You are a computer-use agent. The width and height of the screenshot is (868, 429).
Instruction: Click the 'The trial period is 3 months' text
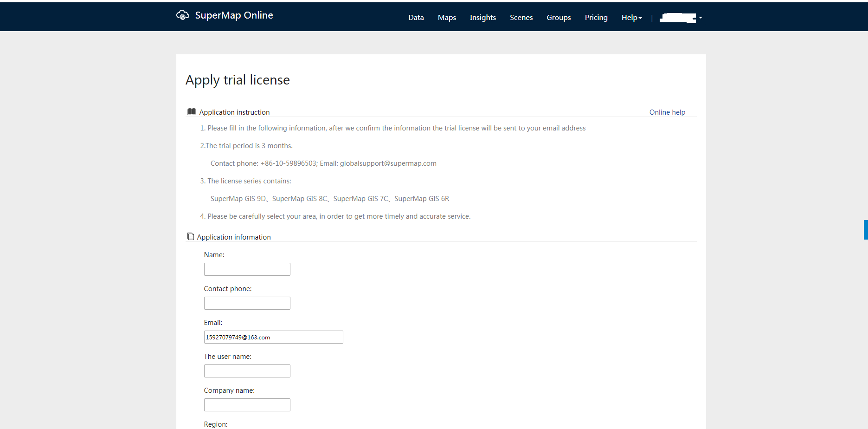[246, 146]
